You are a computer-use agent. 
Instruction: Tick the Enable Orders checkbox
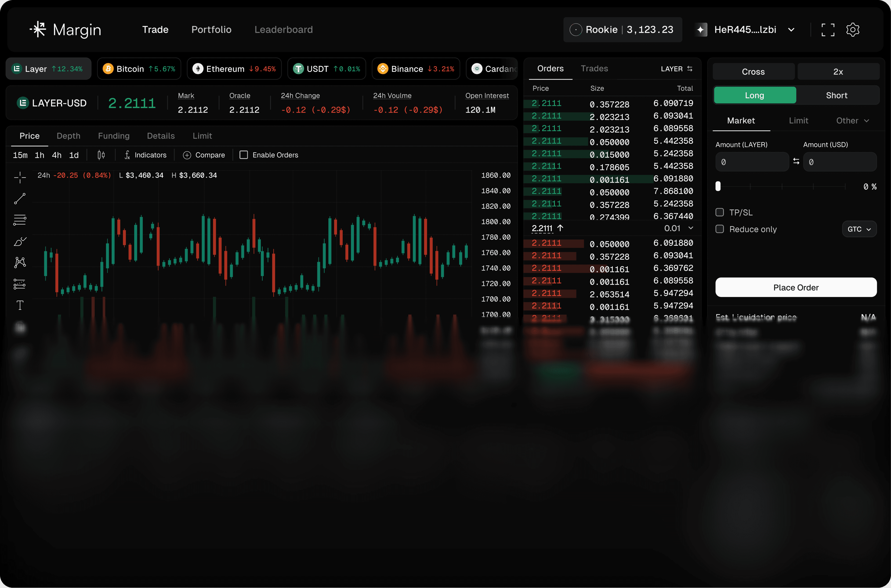click(244, 155)
